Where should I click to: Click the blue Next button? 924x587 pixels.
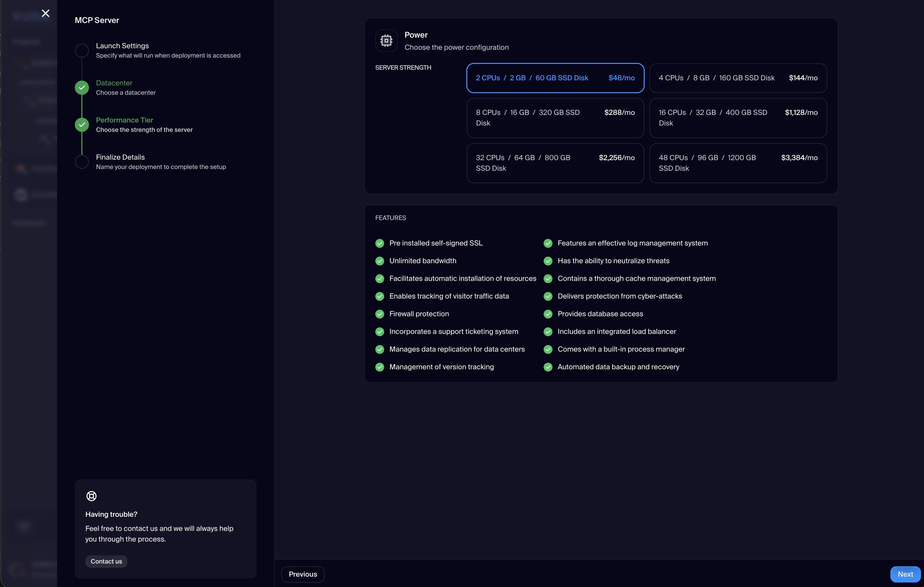(905, 574)
